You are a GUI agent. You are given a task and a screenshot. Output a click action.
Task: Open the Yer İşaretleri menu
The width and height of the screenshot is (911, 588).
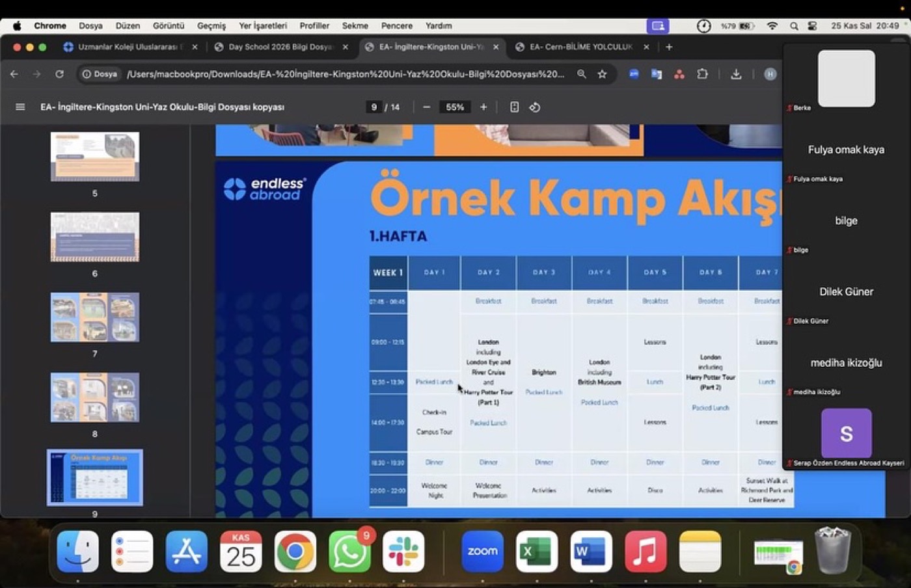(x=263, y=26)
